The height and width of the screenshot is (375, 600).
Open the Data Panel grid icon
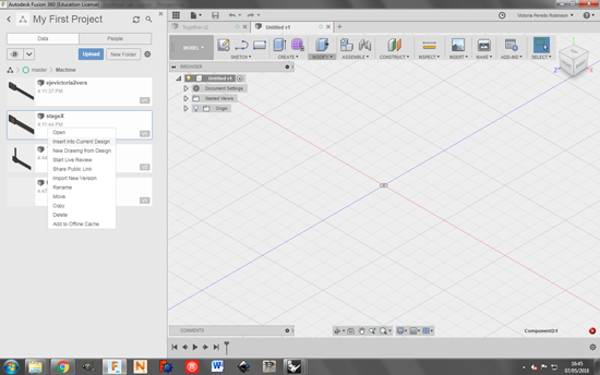coord(176,15)
